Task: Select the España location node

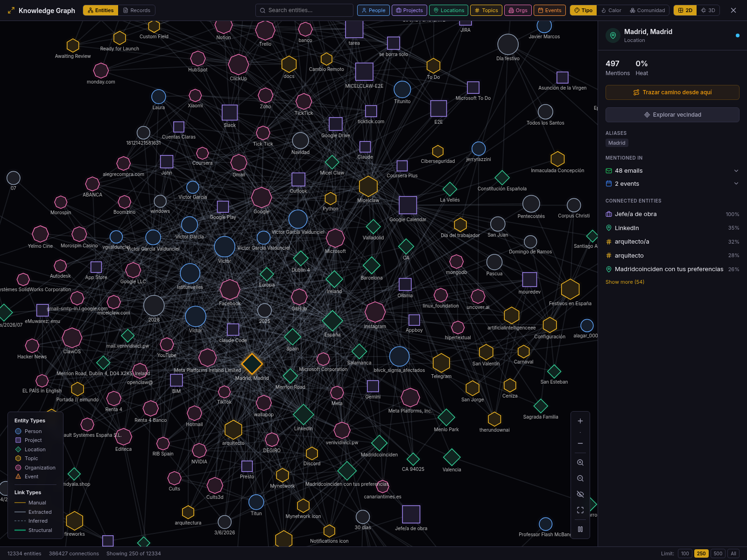Action: click(332, 321)
